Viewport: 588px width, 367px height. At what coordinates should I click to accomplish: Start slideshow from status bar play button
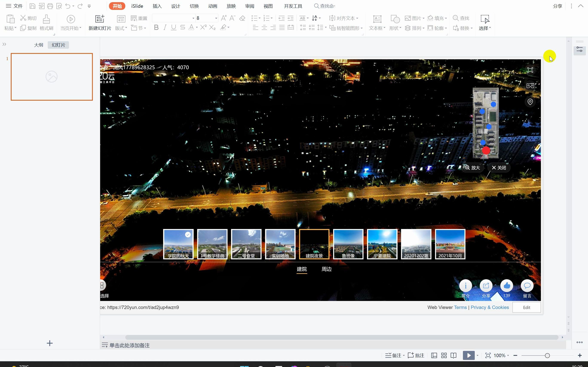469,355
